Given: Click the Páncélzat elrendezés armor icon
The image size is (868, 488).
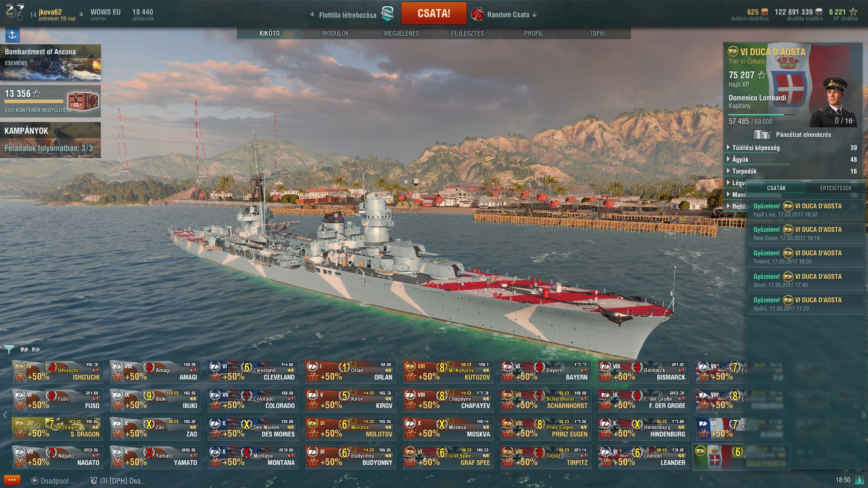Looking at the screenshot, I should 762,135.
